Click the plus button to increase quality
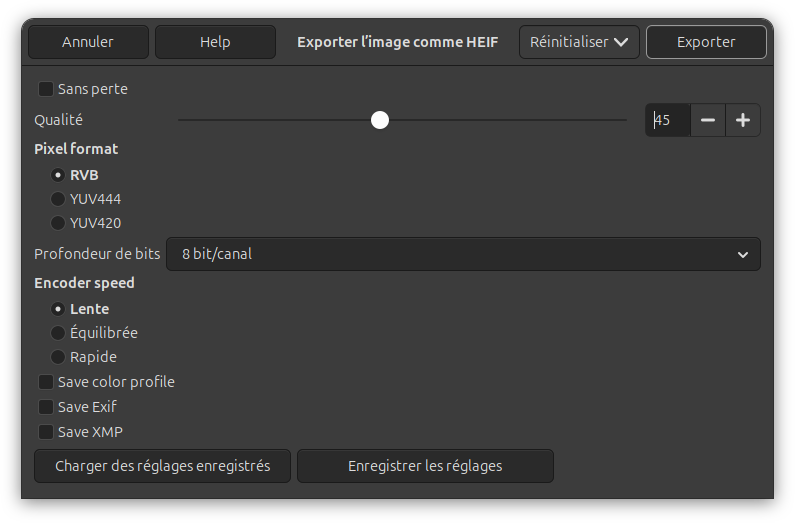 click(x=743, y=120)
